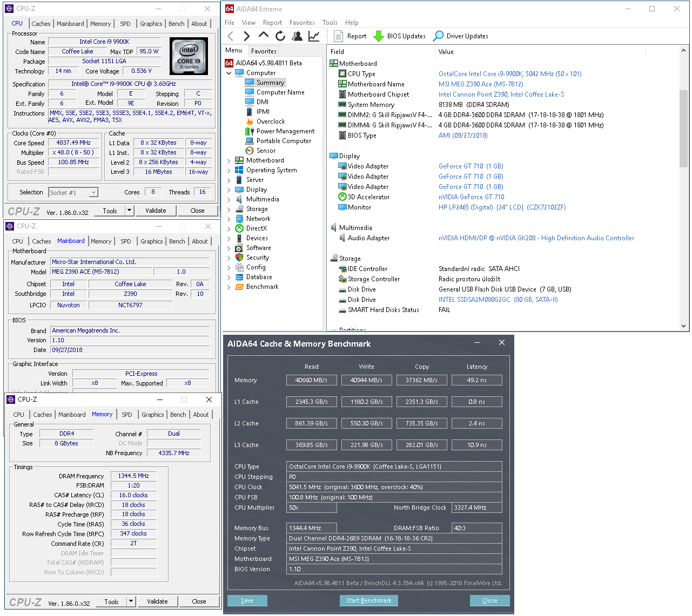Click the Memory Read 40660 MB/s field

(312, 380)
